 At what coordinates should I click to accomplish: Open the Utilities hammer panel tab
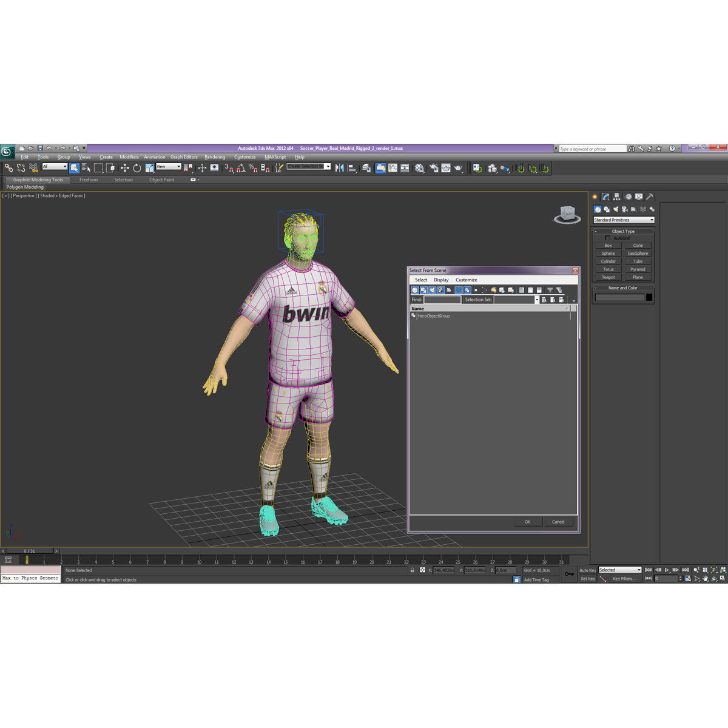[x=649, y=197]
